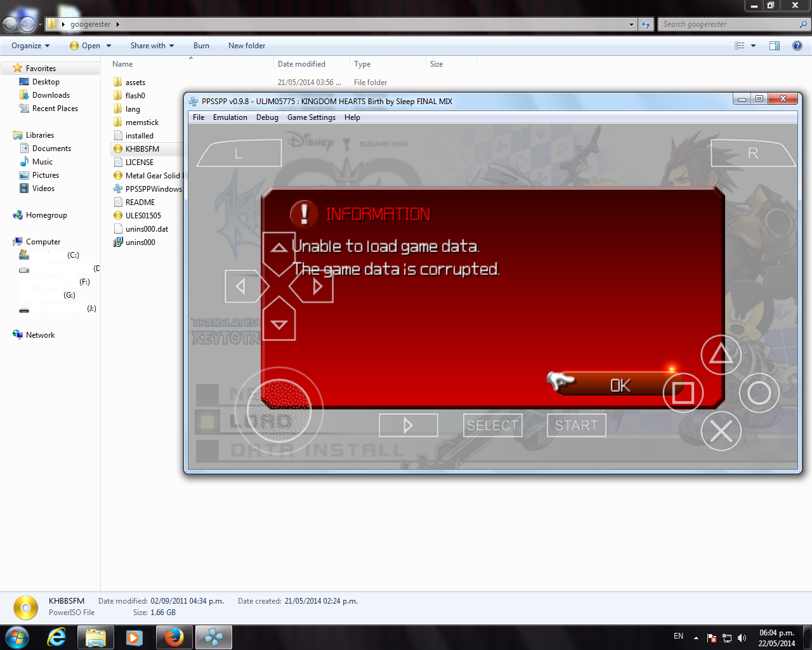Open Firefox from the taskbar
This screenshot has height=650, width=812.
[174, 637]
